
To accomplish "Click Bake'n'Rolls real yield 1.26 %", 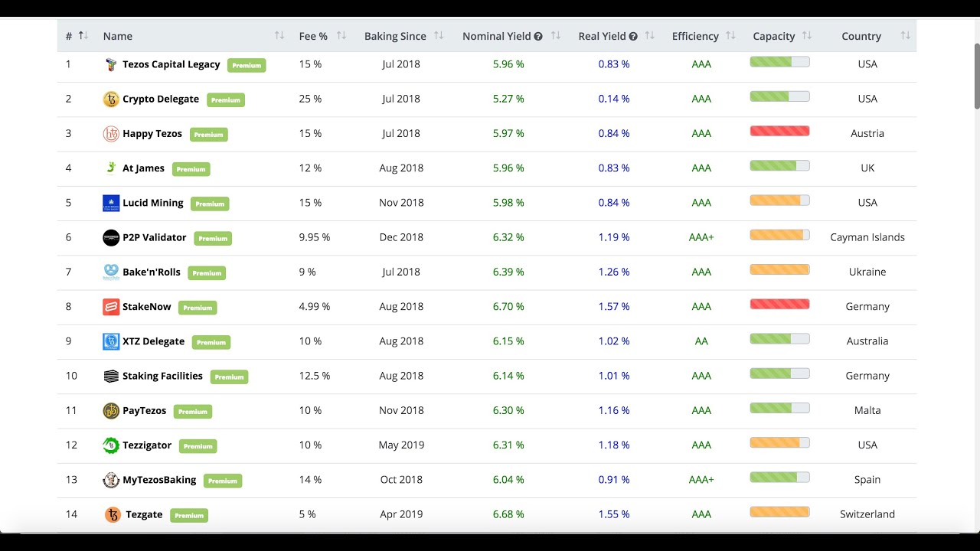I will 614,272.
